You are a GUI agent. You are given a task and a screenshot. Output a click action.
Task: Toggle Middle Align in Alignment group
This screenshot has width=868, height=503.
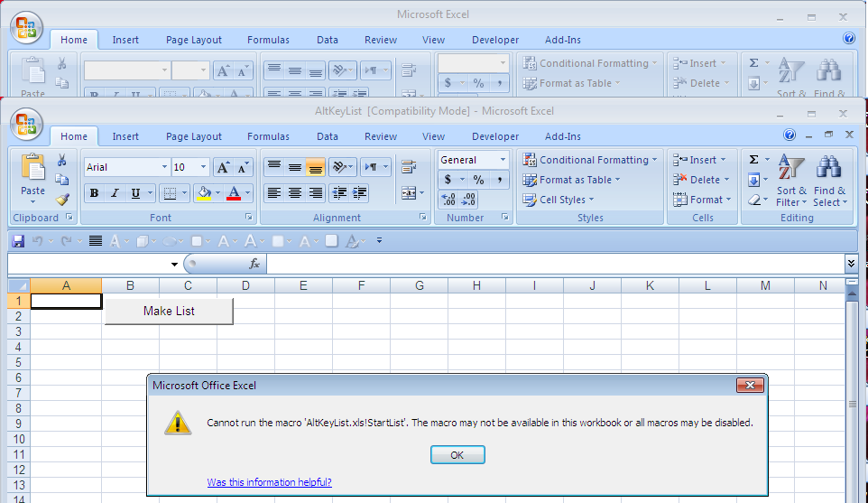(x=294, y=166)
